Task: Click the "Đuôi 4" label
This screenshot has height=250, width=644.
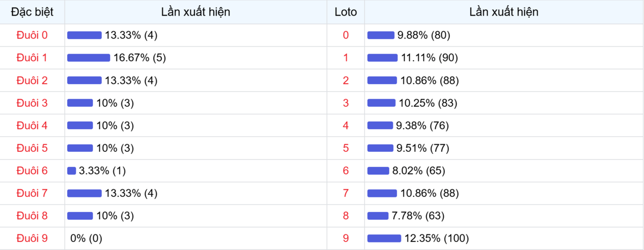Action: pyautogui.click(x=32, y=126)
